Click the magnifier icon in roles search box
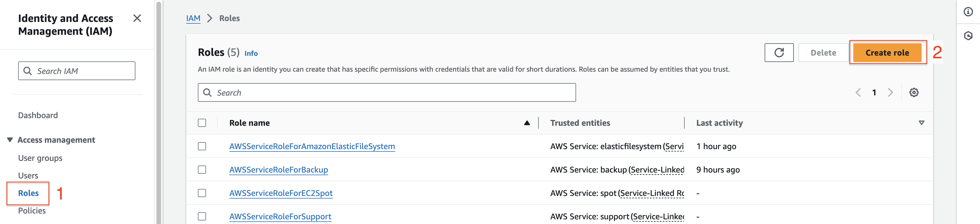The height and width of the screenshot is (224, 980). (x=207, y=93)
